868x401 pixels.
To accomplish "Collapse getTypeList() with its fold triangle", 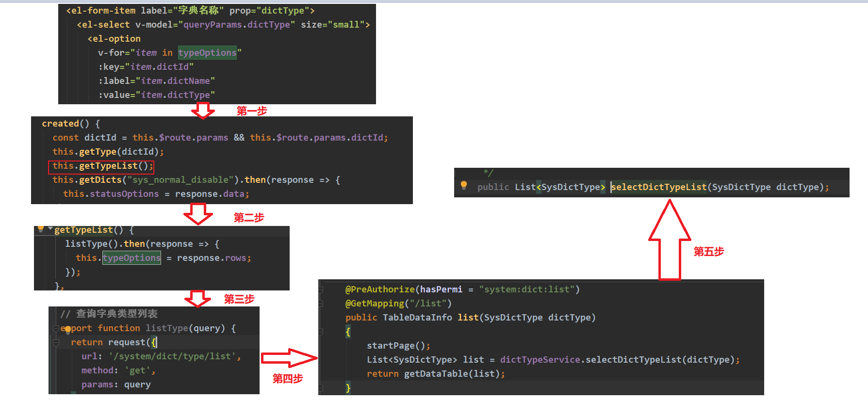I will tap(50, 228).
